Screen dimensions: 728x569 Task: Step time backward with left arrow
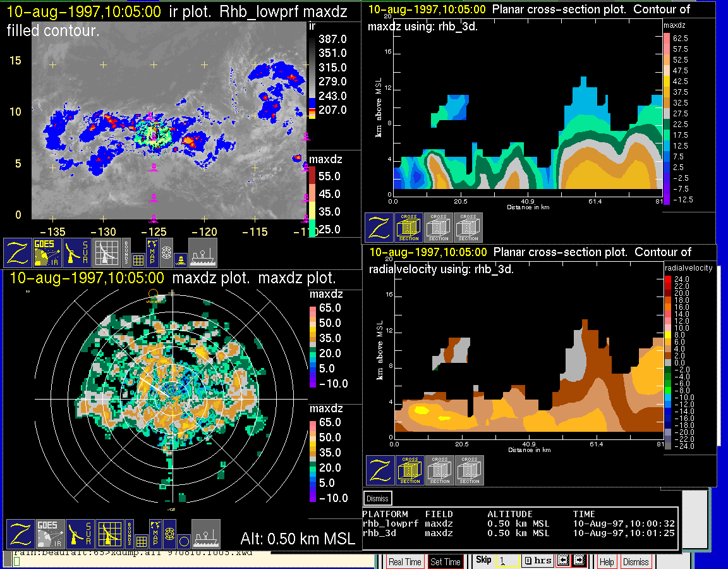pos(564,561)
